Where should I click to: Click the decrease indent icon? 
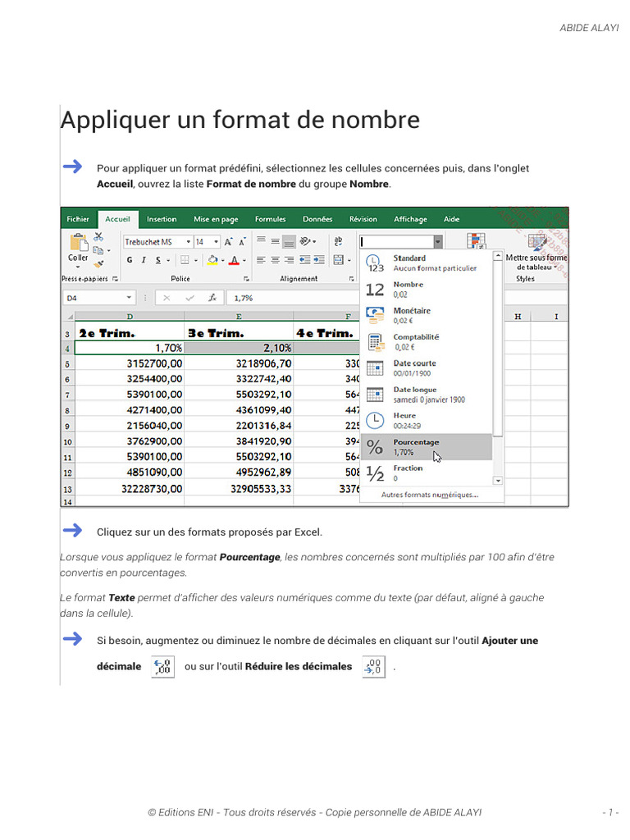point(305,260)
